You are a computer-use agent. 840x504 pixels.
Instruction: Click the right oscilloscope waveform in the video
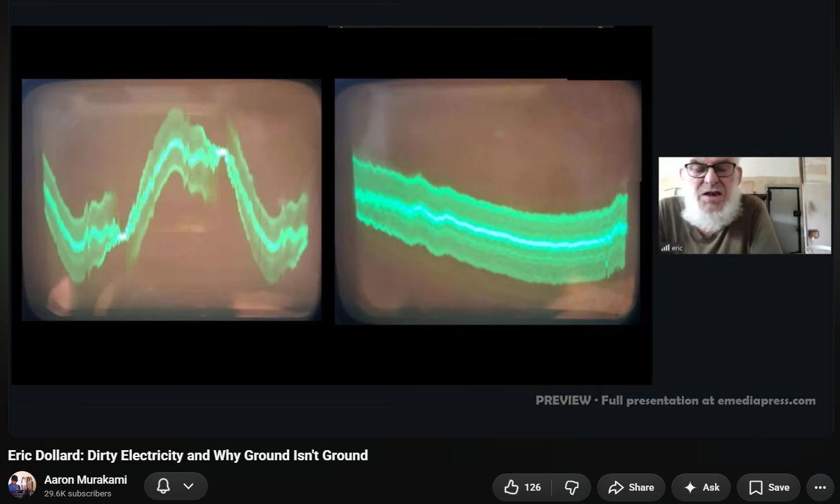point(488,202)
